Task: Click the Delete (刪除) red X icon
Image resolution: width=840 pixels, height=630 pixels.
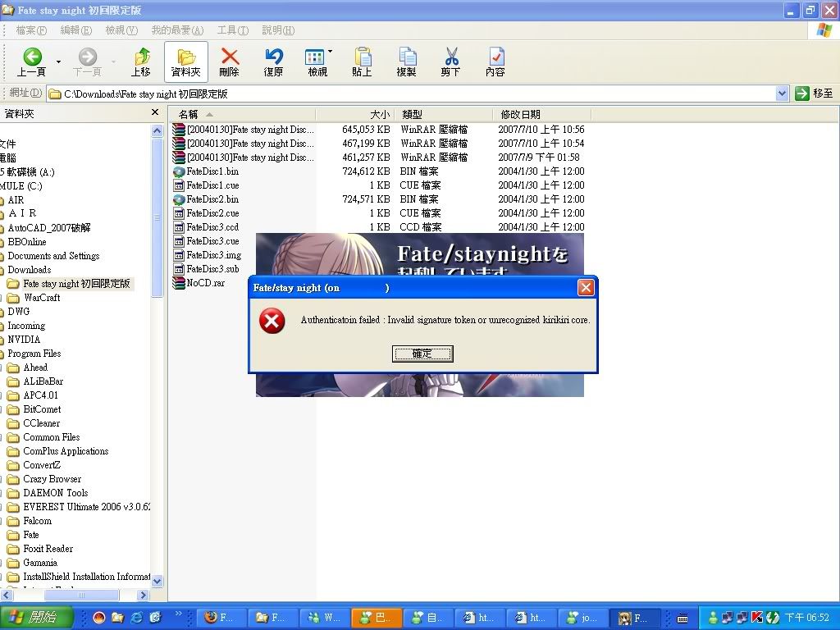Action: coord(230,57)
